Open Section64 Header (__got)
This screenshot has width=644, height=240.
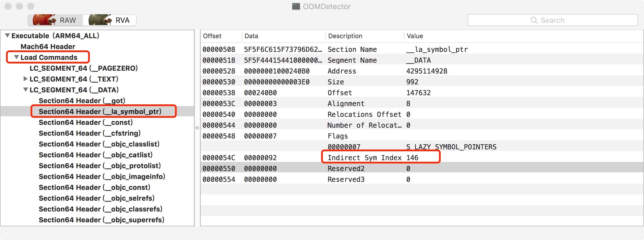(x=82, y=101)
